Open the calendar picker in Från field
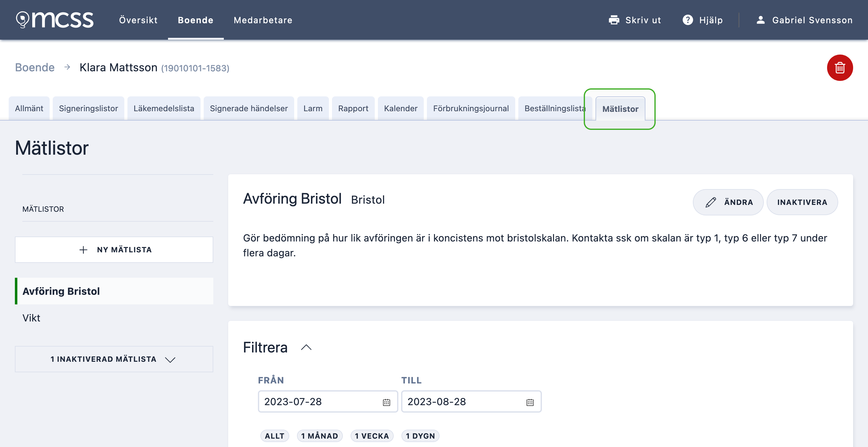 (386, 402)
